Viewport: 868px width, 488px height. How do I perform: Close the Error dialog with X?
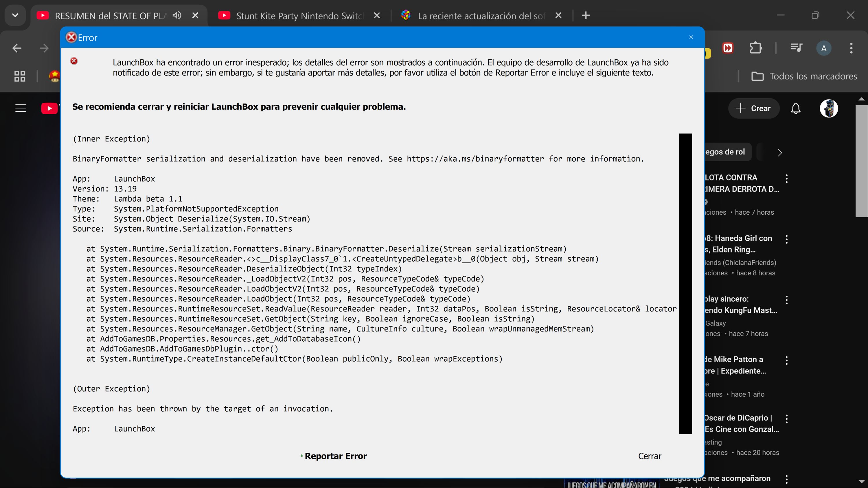[x=691, y=37]
